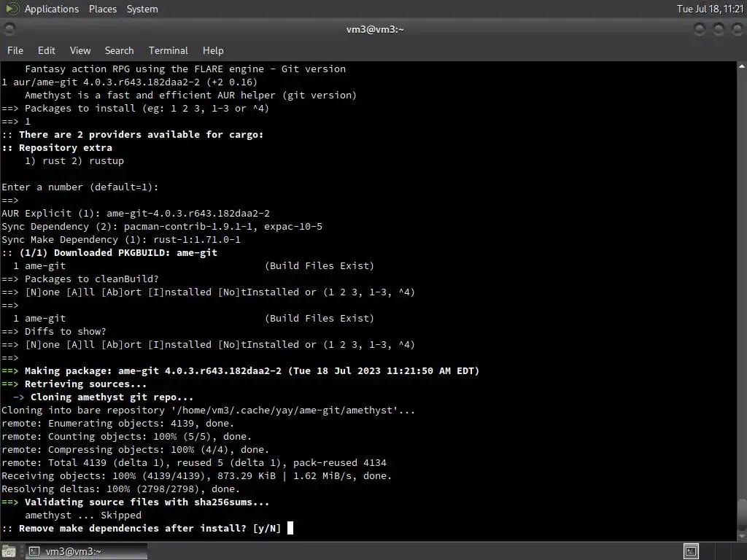Click the scrollbar up arrow
The width and height of the screenshot is (747, 560).
[x=742, y=67]
